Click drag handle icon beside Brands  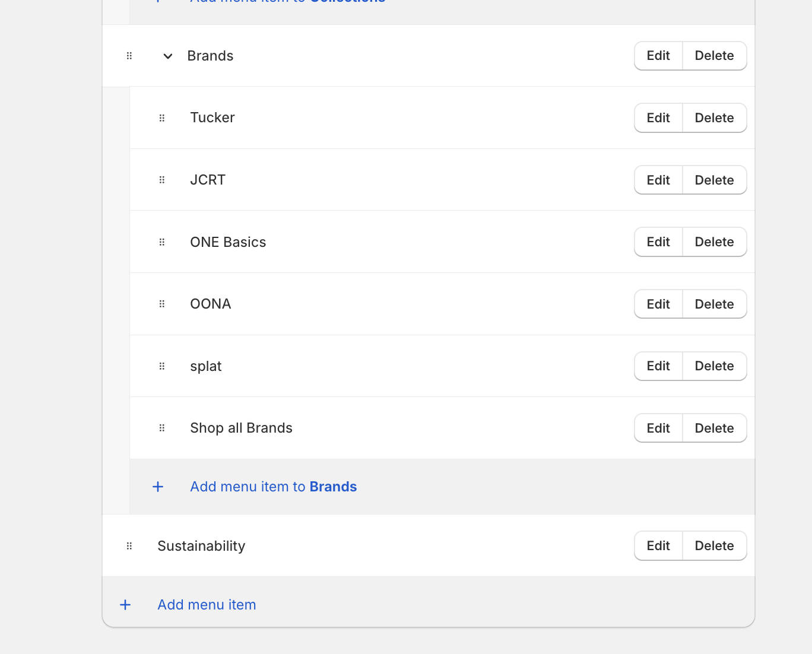[x=129, y=56]
